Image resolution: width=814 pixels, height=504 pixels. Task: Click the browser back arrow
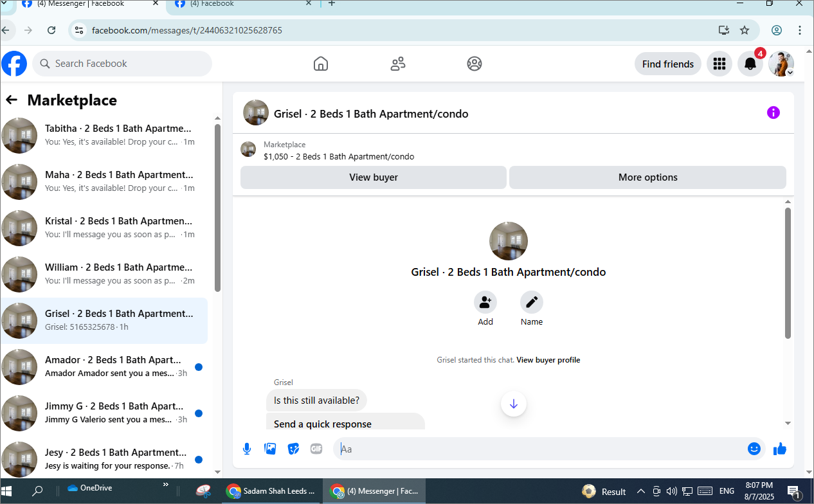[6, 30]
